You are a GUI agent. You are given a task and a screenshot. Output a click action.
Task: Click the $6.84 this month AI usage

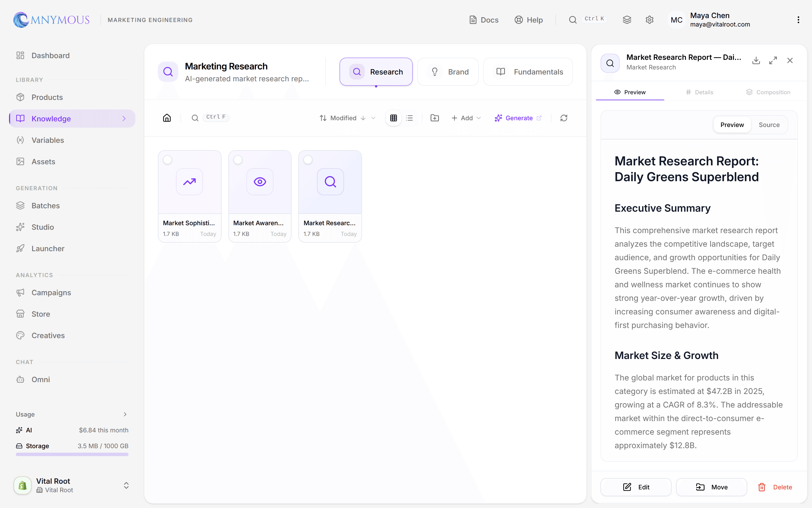(104, 430)
